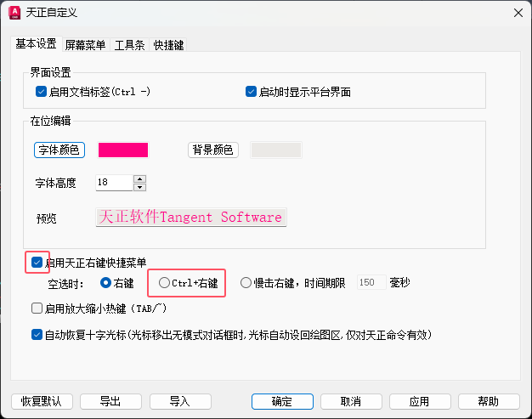The image size is (532, 419).
Task: Decrease font height with down arrow
Action: pyautogui.click(x=139, y=187)
